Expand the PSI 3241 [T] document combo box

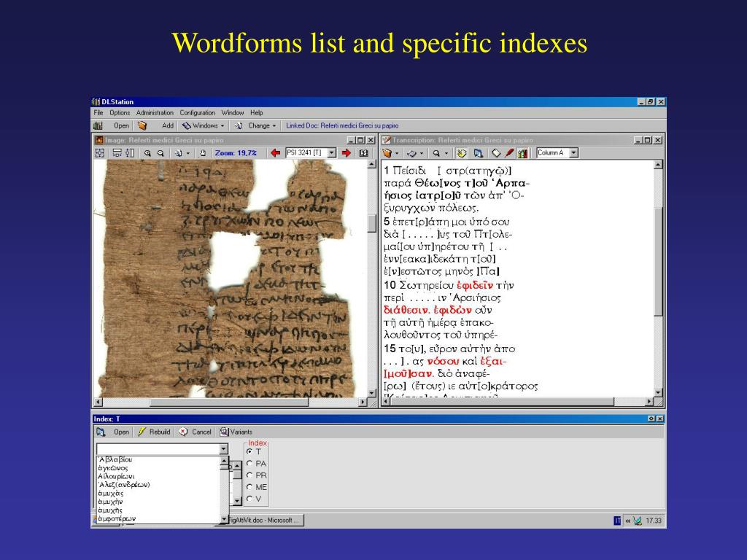coord(332,153)
